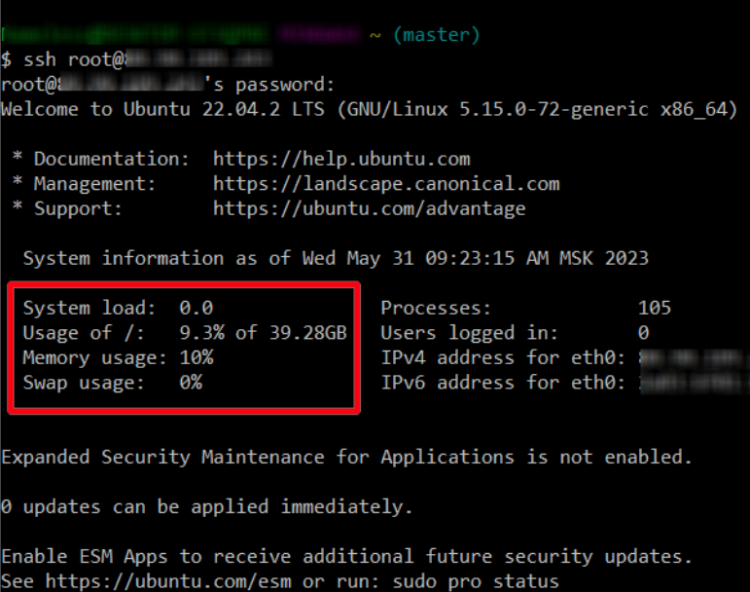The image size is (750, 592).
Task: Click the System load value 0.0
Action: tap(196, 308)
